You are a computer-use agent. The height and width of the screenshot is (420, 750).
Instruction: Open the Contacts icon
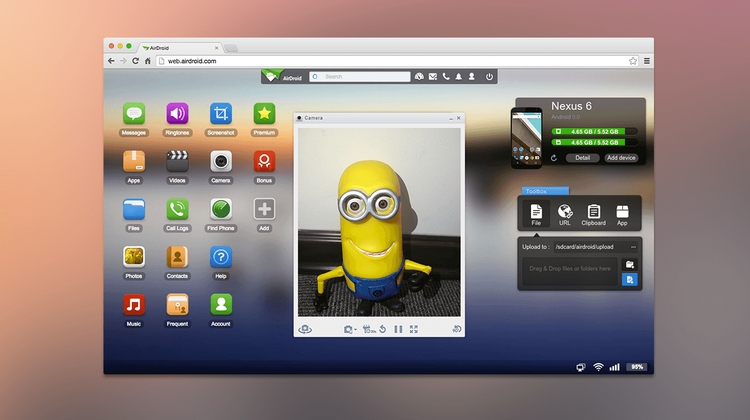177,257
